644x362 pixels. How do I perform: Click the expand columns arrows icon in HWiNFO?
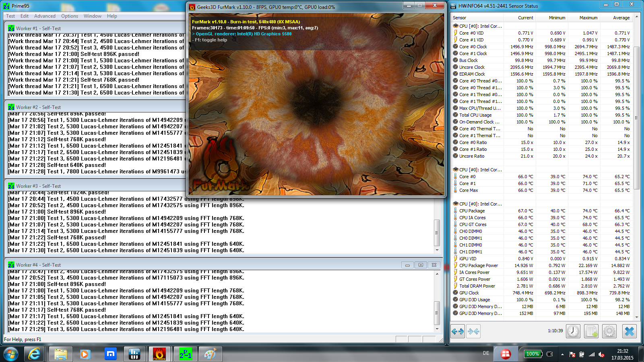pos(458,331)
